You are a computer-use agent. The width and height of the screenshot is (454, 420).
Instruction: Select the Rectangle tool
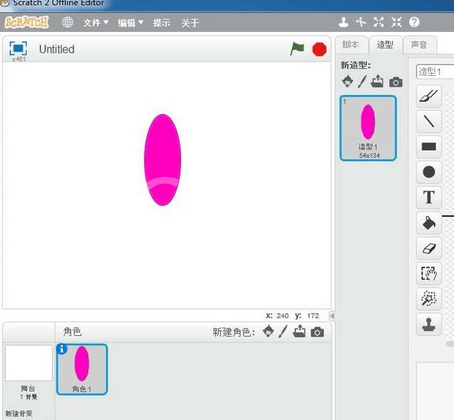[x=429, y=147]
